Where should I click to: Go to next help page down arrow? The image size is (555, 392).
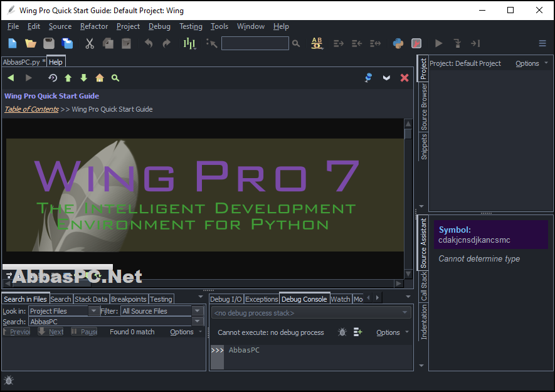(x=83, y=78)
